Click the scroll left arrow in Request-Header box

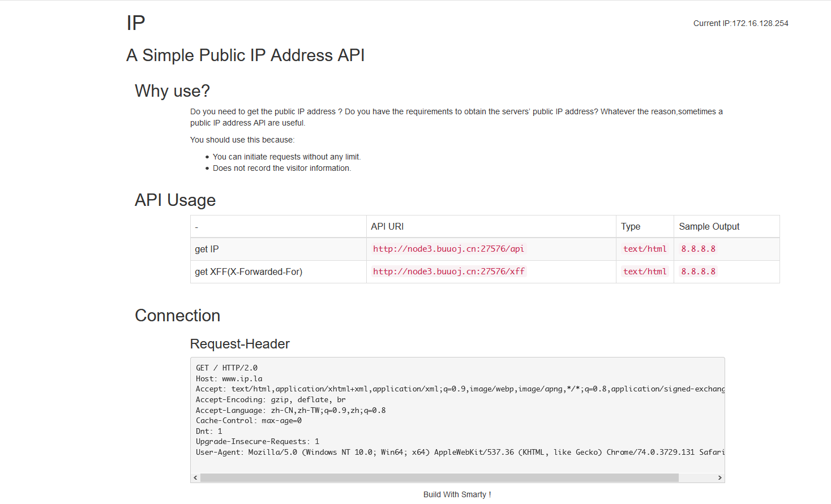[x=196, y=478]
